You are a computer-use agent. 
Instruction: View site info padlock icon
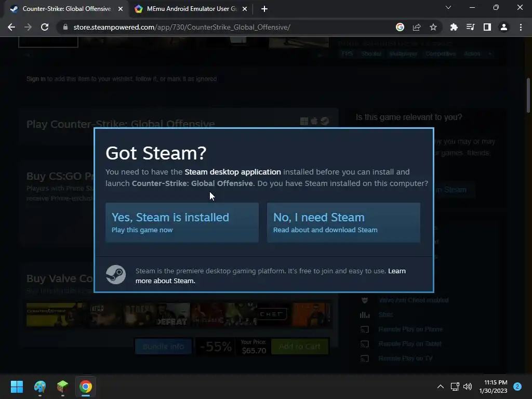[x=65, y=27]
